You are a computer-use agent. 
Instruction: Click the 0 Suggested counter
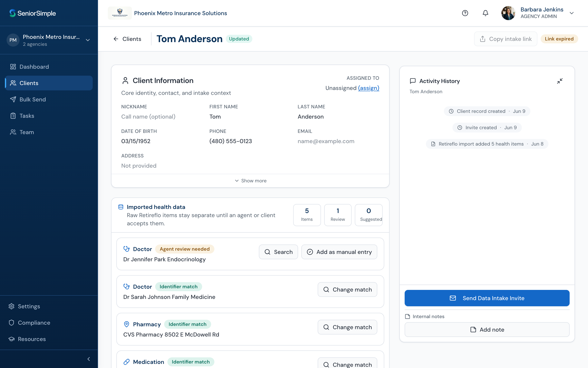(369, 215)
